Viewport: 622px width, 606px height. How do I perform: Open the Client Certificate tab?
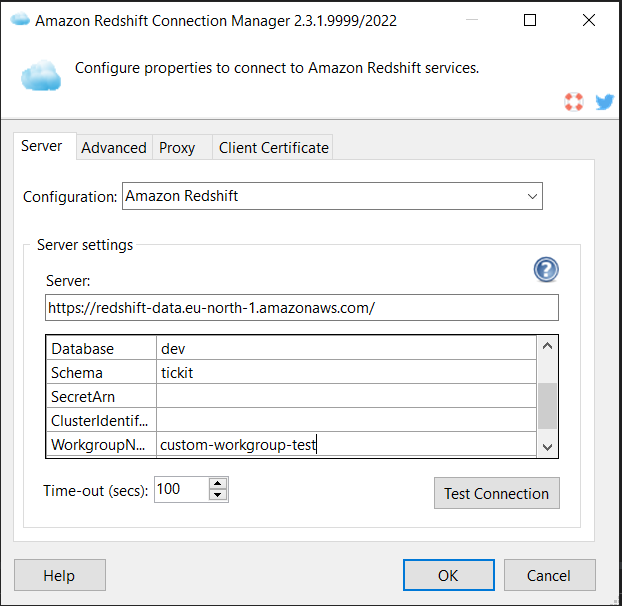pos(273,148)
